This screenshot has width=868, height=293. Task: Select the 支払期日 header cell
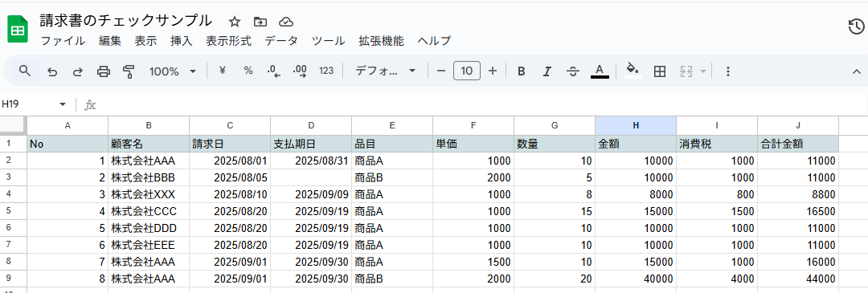pyautogui.click(x=311, y=144)
